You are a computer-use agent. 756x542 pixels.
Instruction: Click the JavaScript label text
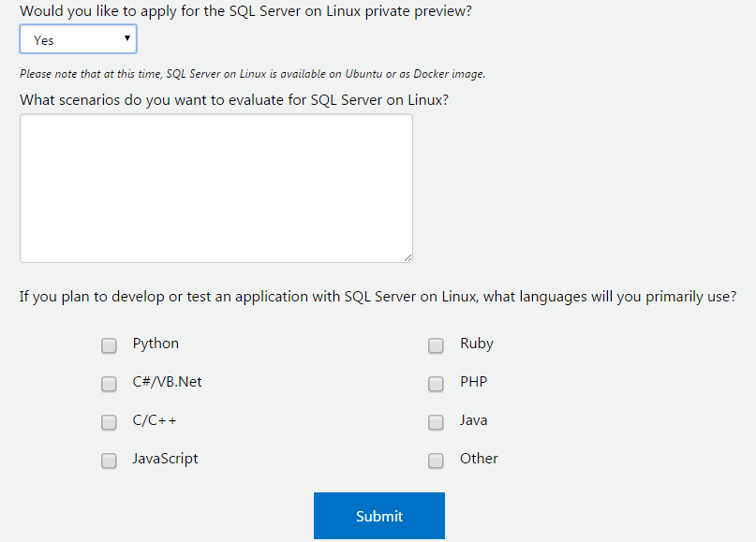[165, 459]
